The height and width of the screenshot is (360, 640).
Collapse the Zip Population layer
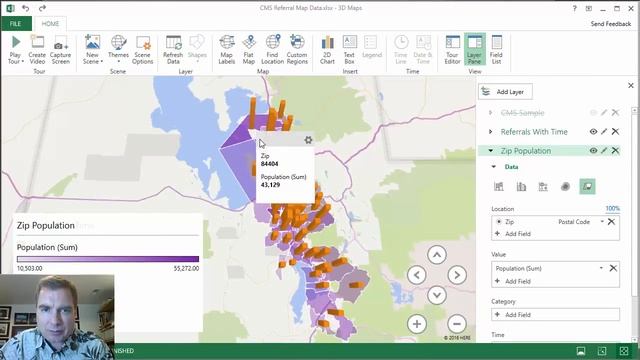(491, 151)
